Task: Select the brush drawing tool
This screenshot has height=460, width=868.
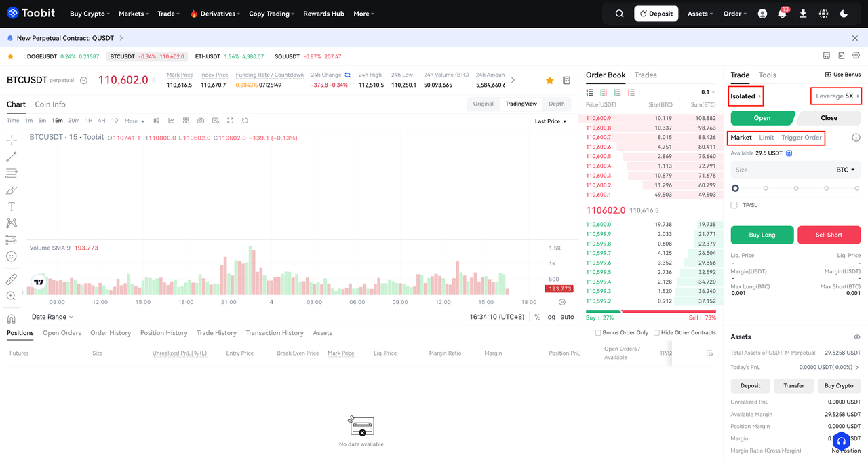Action: pyautogui.click(x=12, y=190)
